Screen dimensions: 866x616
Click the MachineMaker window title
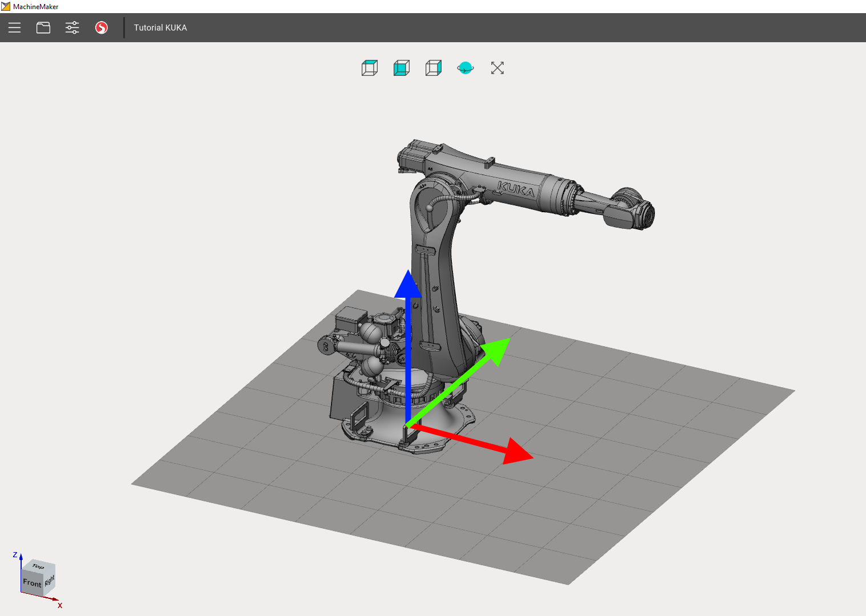pyautogui.click(x=36, y=6)
